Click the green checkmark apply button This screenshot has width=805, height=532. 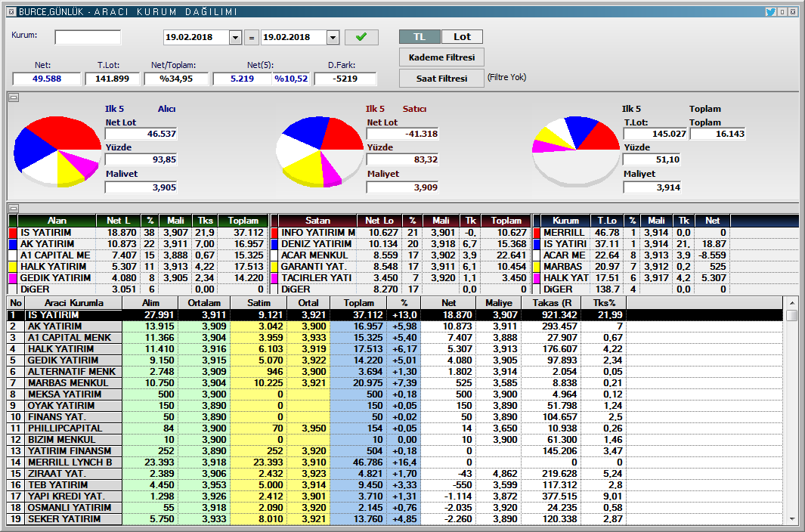pyautogui.click(x=361, y=37)
